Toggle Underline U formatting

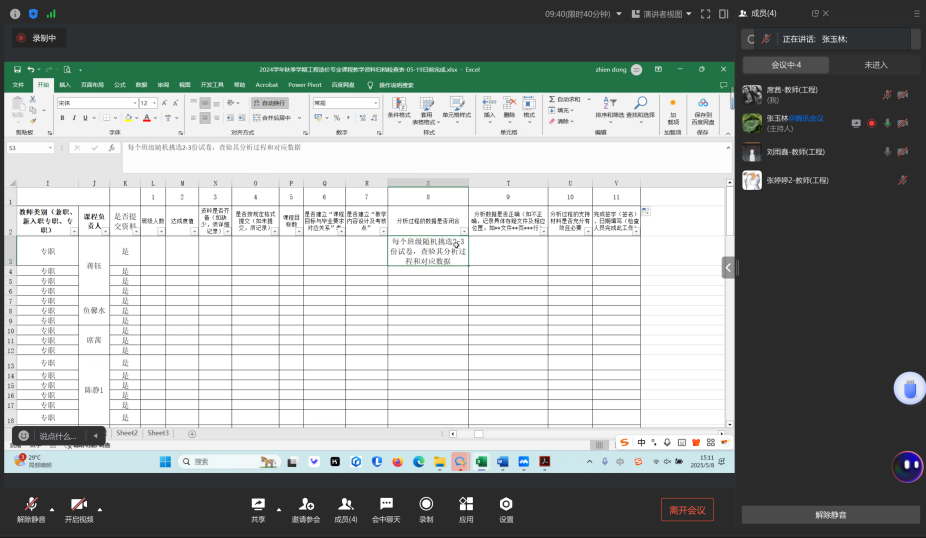(85, 118)
